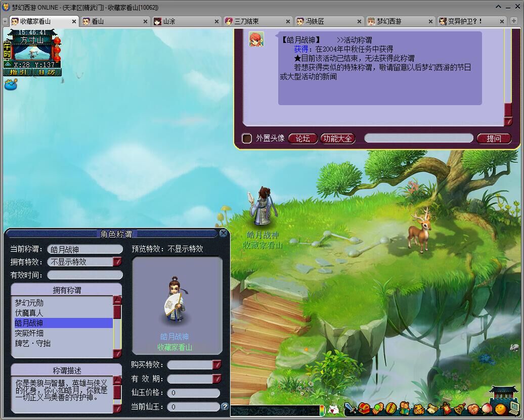This screenshot has height=420, width=524.
Task: Open the tab list arrow at left of tabs
Action: pos(5,21)
